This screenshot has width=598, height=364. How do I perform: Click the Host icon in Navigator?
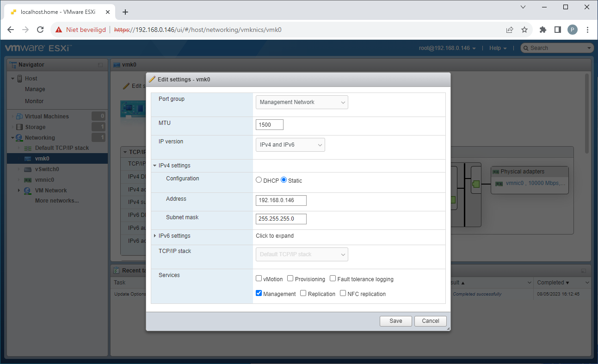18,78
